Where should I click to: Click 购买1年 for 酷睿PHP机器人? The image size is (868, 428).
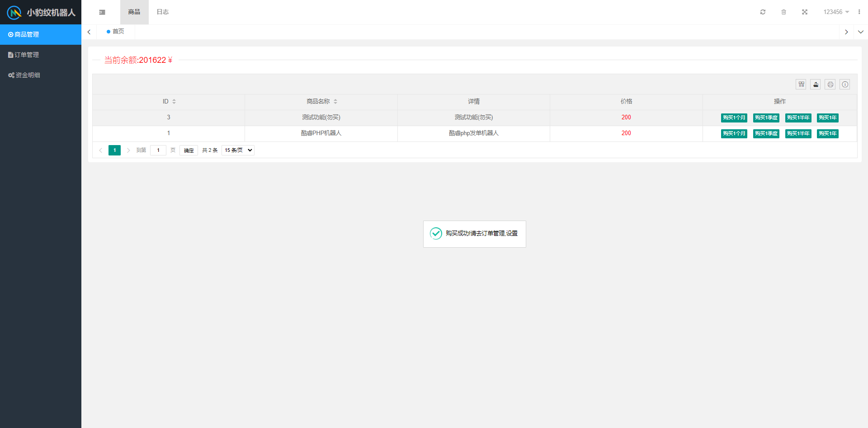click(828, 134)
